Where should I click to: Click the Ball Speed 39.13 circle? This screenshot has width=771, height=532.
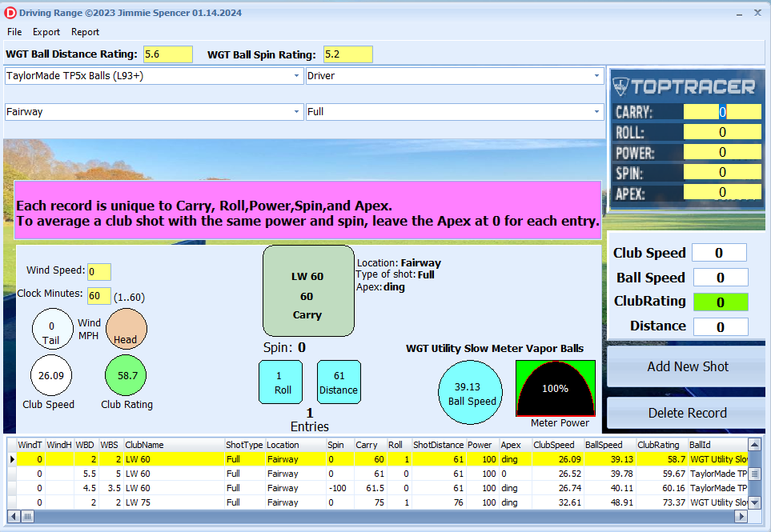tap(471, 393)
